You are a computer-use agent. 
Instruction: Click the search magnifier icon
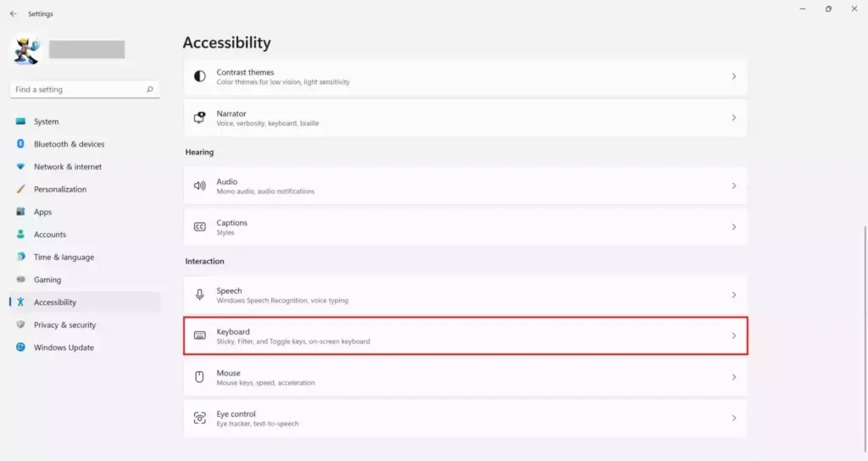coord(150,89)
